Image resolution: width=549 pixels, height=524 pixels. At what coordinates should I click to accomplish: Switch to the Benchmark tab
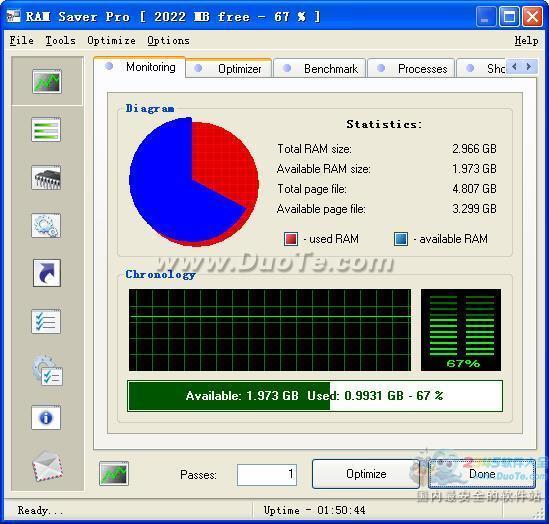tap(319, 69)
